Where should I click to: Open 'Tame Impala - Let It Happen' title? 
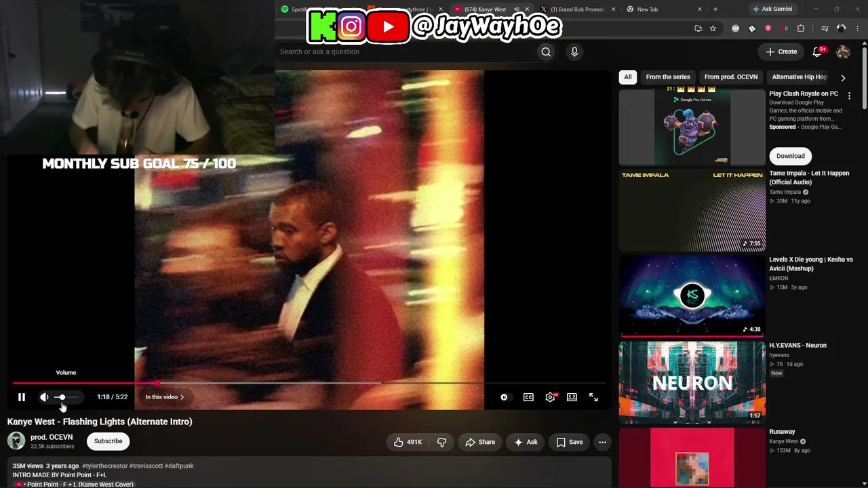point(809,178)
